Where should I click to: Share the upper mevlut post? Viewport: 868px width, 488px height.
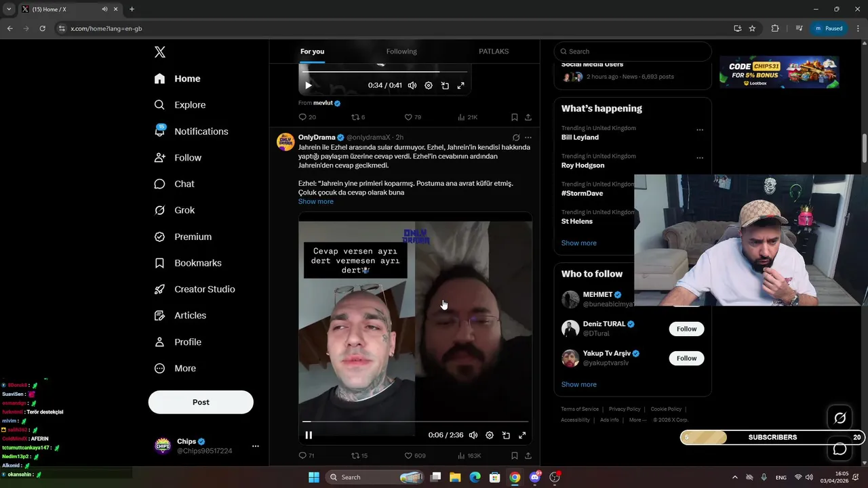point(528,117)
